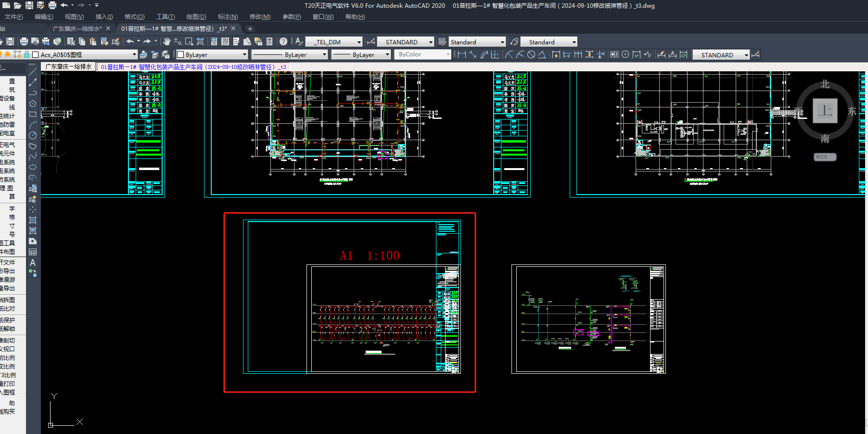Viewport: 868px width, 434px height.
Task: Toggle layer lock padlock icon
Action: click(27, 54)
